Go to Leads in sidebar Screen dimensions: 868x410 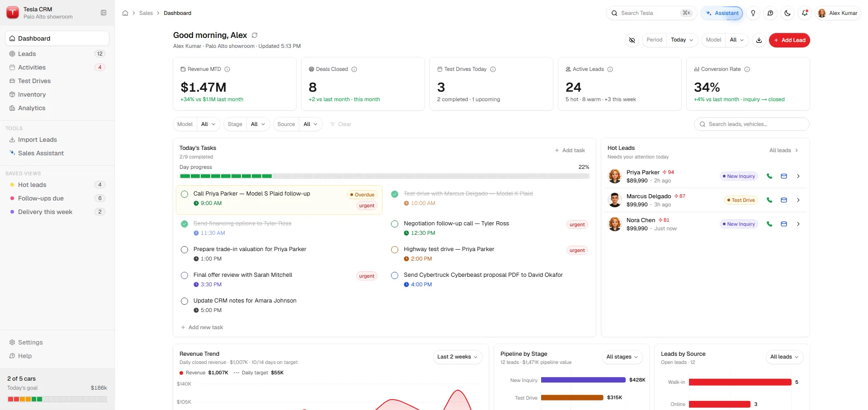click(x=57, y=54)
